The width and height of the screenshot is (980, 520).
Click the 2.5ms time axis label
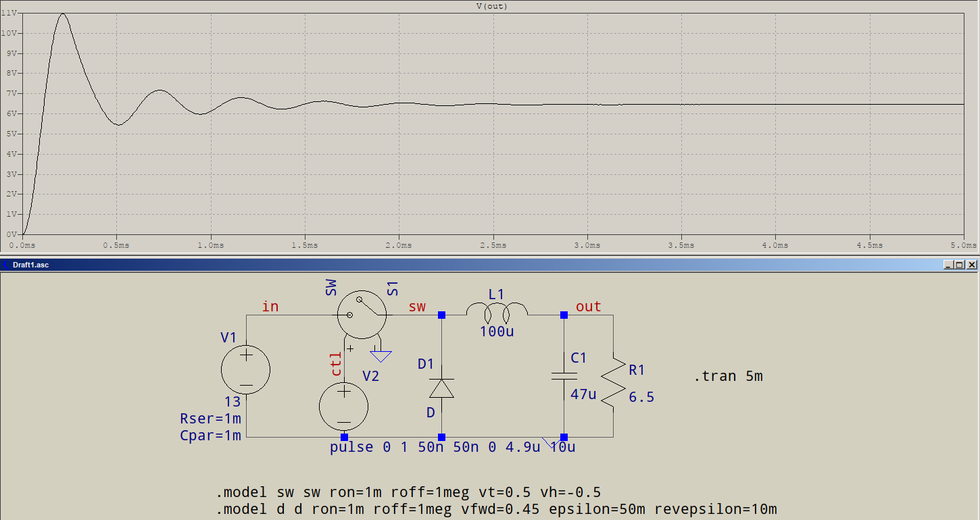(493, 244)
